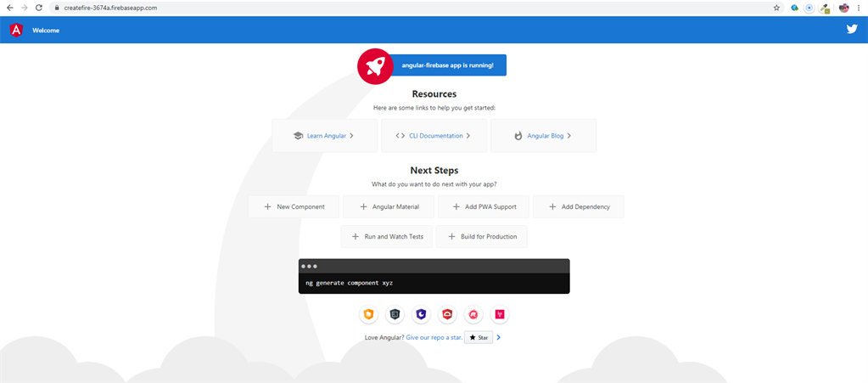Viewport: 868px width, 383px height.
Task: Open the Twitter bird icon link
Action: (x=852, y=30)
